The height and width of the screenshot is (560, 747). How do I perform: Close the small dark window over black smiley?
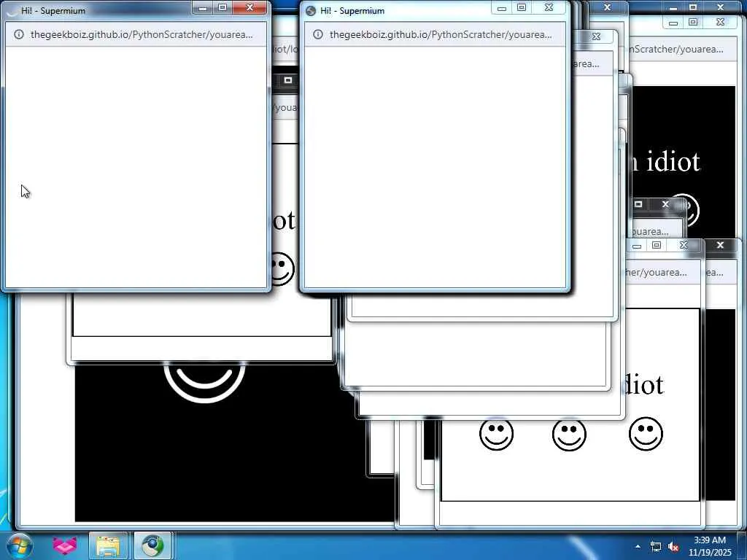665,204
